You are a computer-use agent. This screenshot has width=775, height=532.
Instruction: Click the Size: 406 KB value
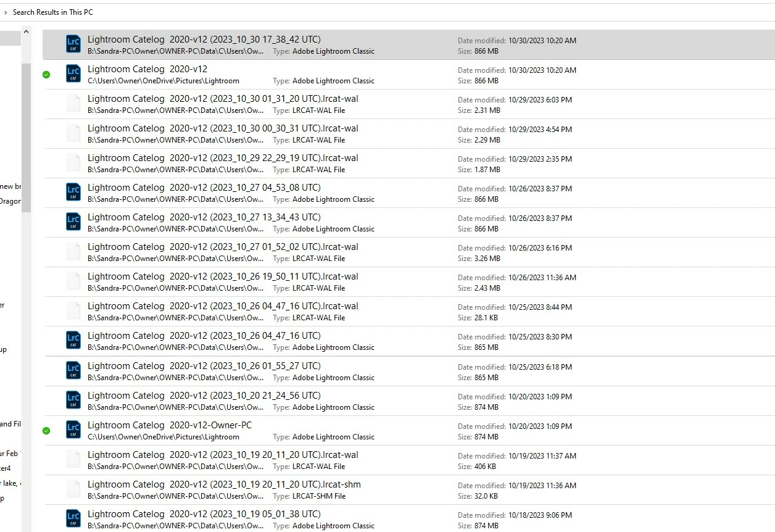(x=485, y=467)
